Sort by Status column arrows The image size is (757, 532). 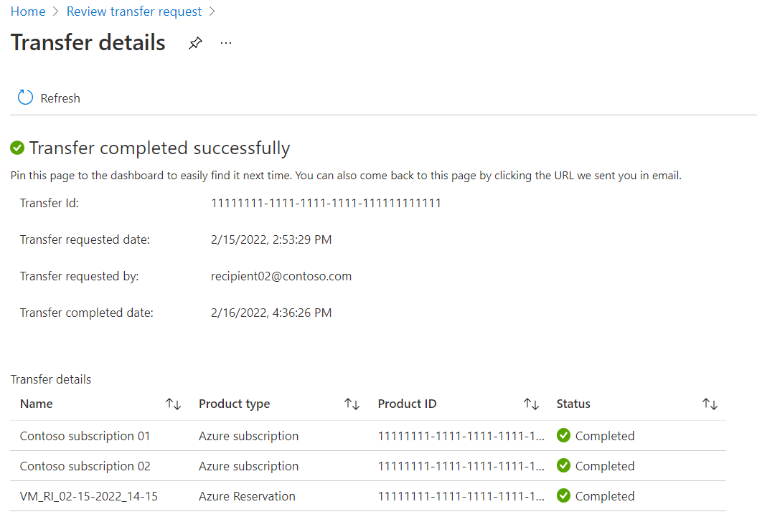coord(710,404)
